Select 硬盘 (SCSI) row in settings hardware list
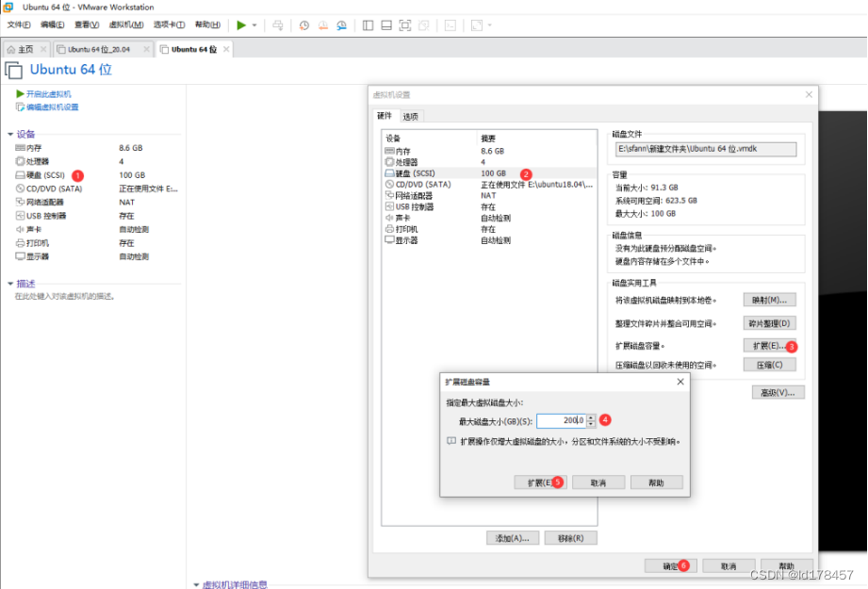868x589 pixels. [x=489, y=173]
